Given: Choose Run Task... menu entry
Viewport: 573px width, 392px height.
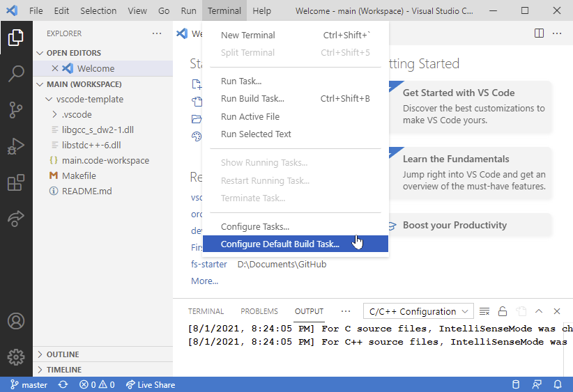Looking at the screenshot, I should 296,81.
